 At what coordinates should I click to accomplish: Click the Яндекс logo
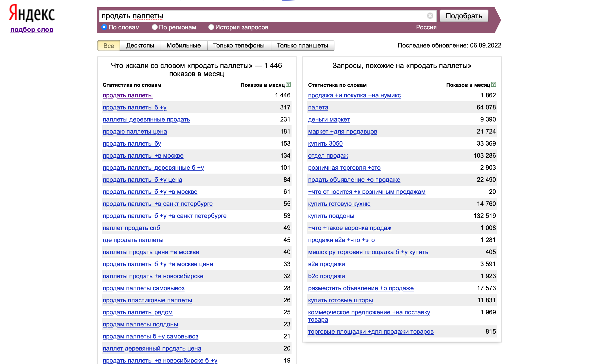(32, 13)
